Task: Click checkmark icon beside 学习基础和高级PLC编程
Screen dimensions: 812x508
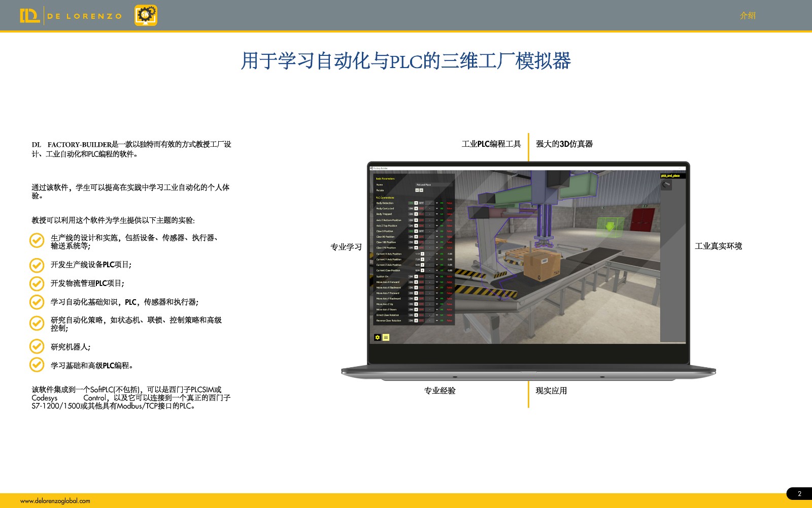Action: point(37,365)
